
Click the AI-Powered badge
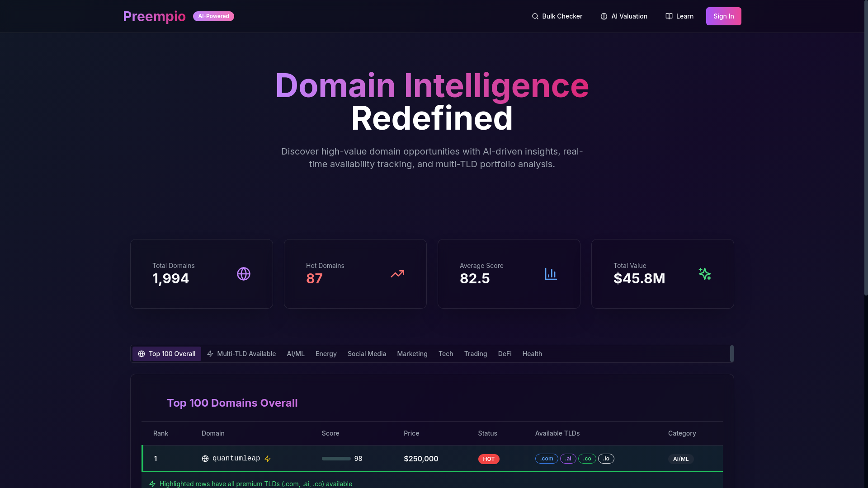pos(213,16)
